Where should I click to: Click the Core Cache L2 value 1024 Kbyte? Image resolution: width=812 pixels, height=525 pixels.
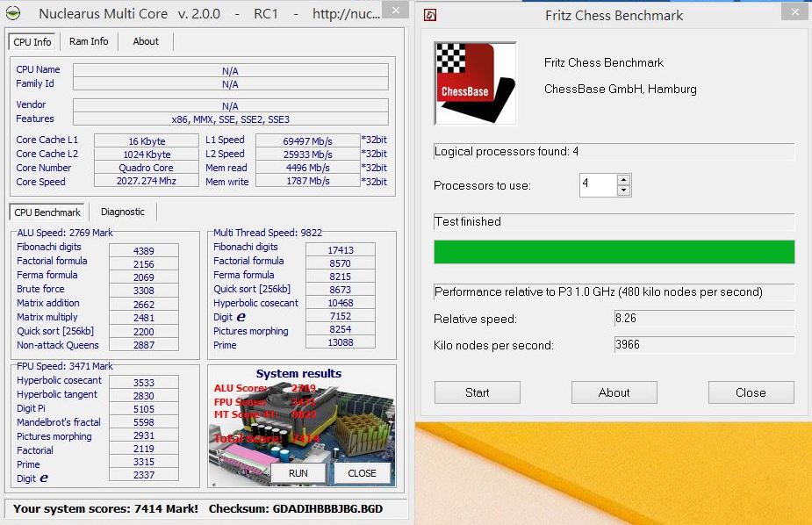[x=147, y=155]
